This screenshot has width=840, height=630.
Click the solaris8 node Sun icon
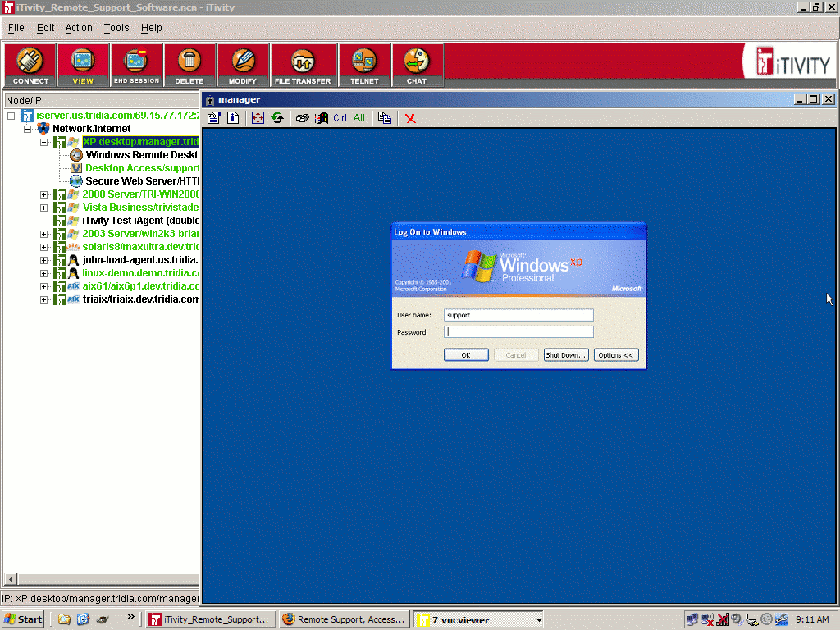(x=73, y=247)
